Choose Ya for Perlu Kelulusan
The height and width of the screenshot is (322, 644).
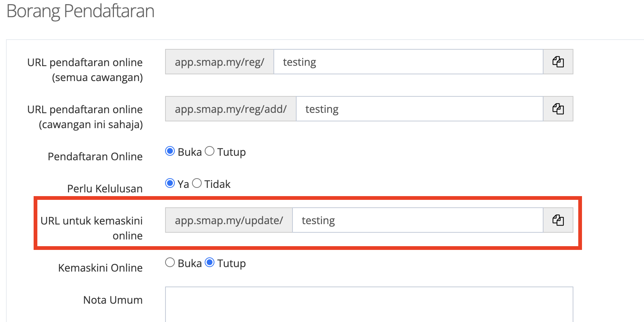[x=170, y=183]
